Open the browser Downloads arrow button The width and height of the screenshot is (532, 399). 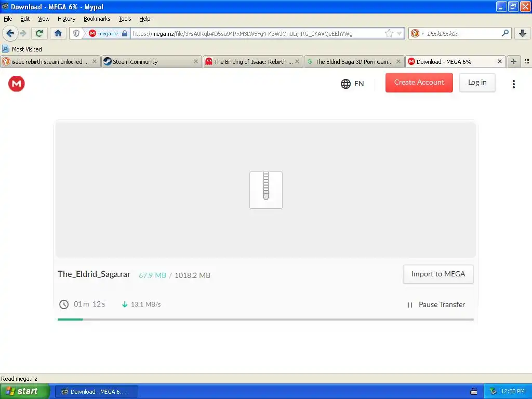[523, 33]
